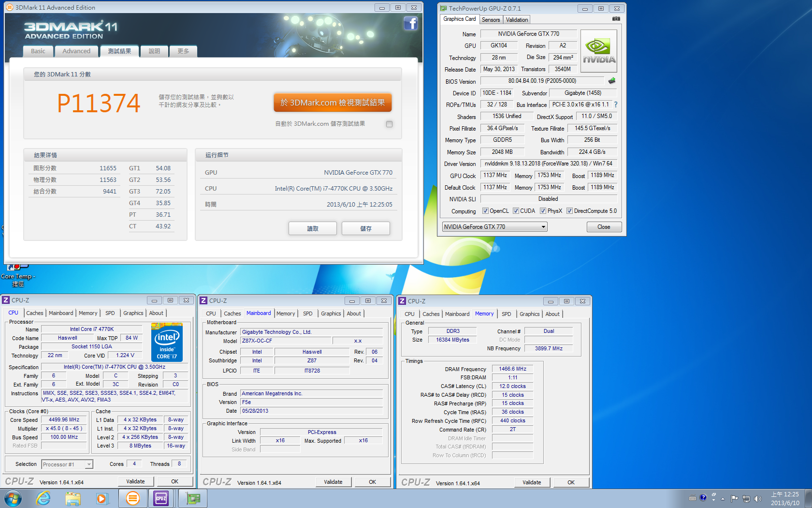
Task: Toggle the CUDA checkbox in GPU-Z
Action: point(516,211)
